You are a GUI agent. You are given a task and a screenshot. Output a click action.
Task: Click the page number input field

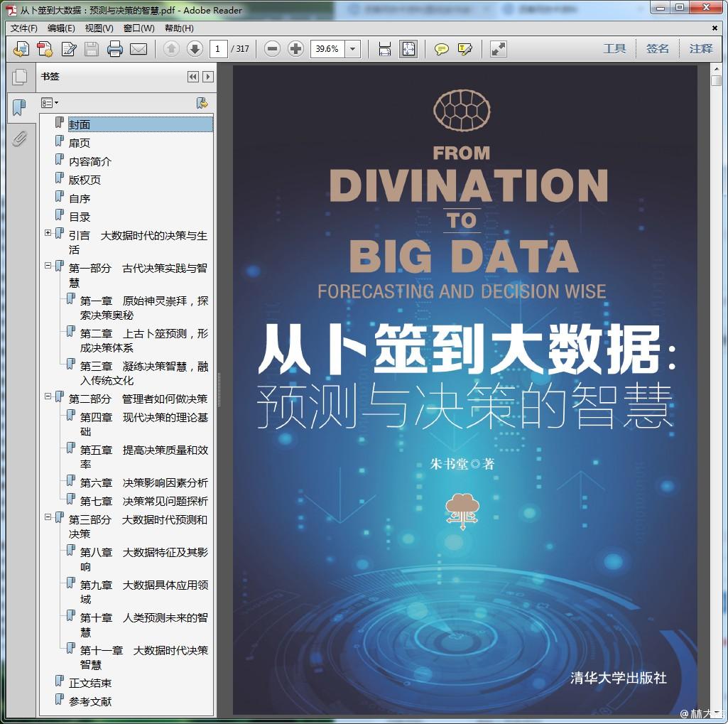[218, 49]
